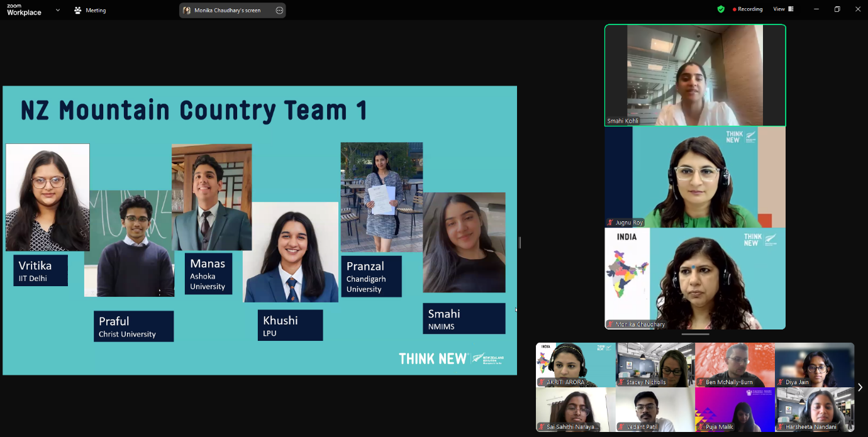Open the Meeting tab in top bar

click(90, 10)
